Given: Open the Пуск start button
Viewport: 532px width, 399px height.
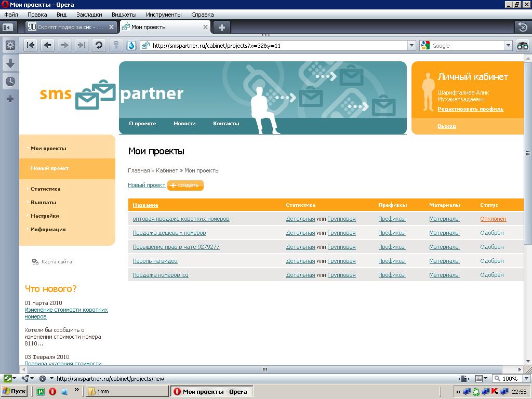Looking at the screenshot, I should [x=14, y=391].
